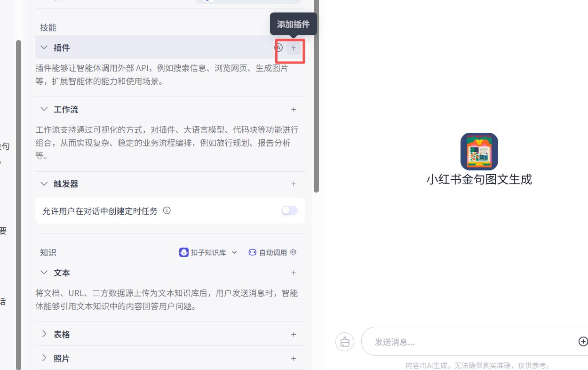Click the 小红书金句图文生成 app icon
Screen dimensions: 588x370
pyautogui.click(x=479, y=151)
